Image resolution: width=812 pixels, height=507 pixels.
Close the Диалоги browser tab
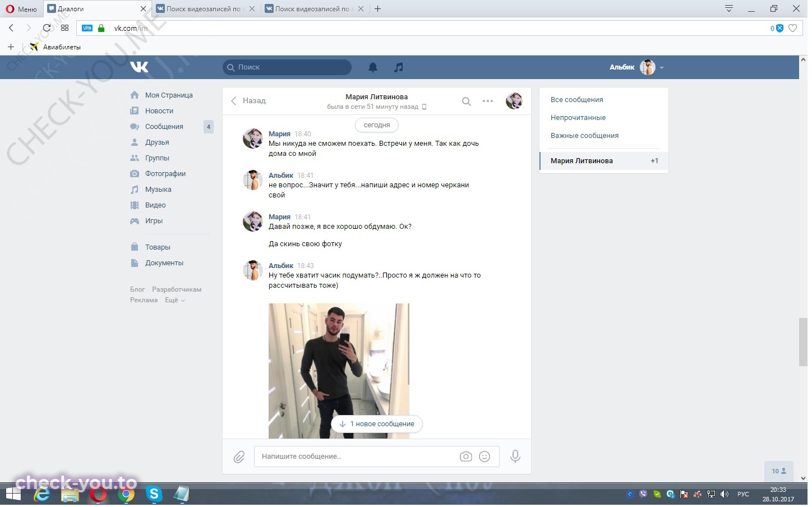tap(143, 9)
